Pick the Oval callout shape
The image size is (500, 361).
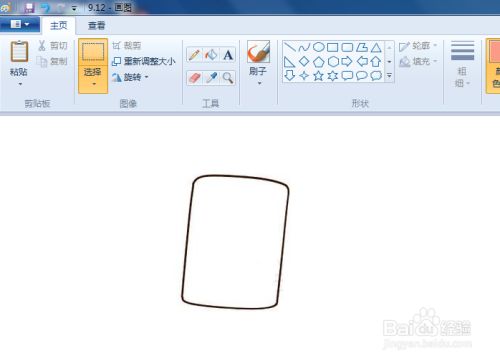(362, 76)
